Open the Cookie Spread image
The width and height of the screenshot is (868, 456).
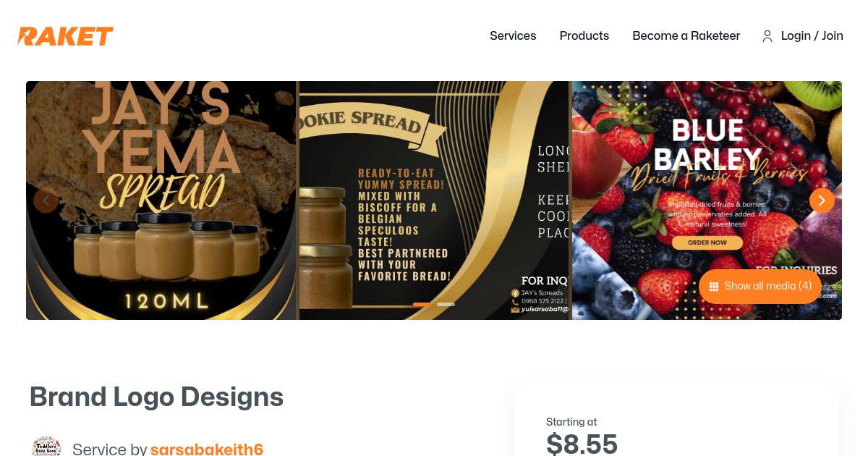(434, 200)
